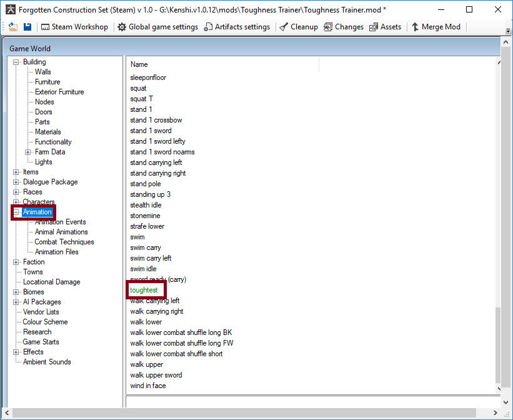Viewport: 513px width, 420px height.
Task: Select Animation Events tree item
Action: pyautogui.click(x=60, y=222)
